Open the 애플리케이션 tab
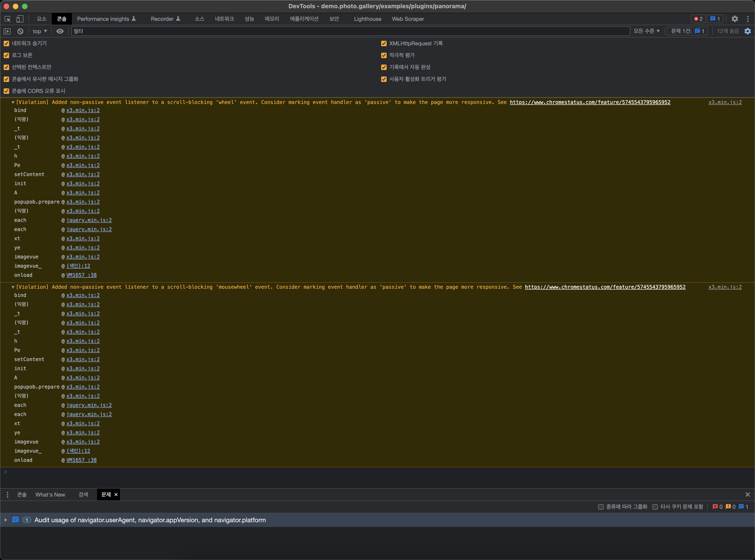This screenshot has width=755, height=560. [304, 19]
